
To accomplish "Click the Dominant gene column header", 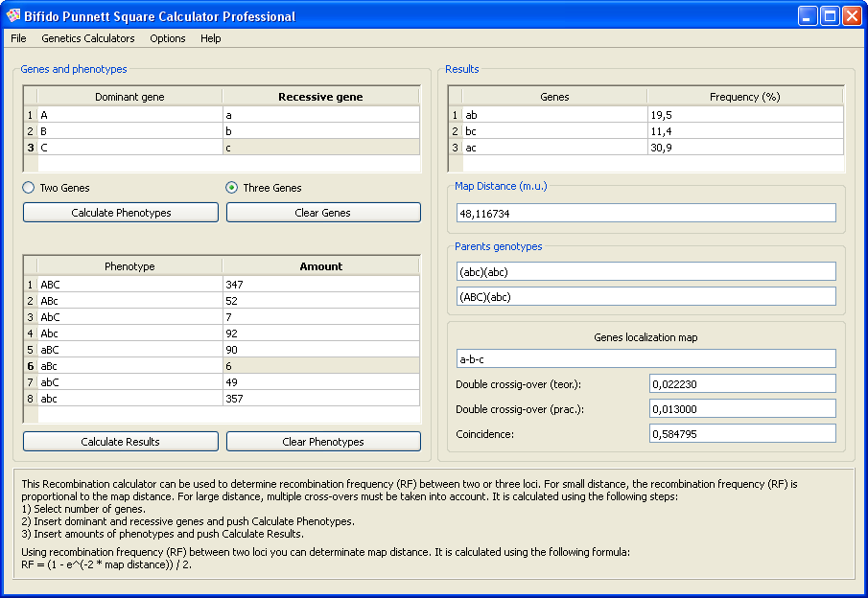I will point(129,97).
